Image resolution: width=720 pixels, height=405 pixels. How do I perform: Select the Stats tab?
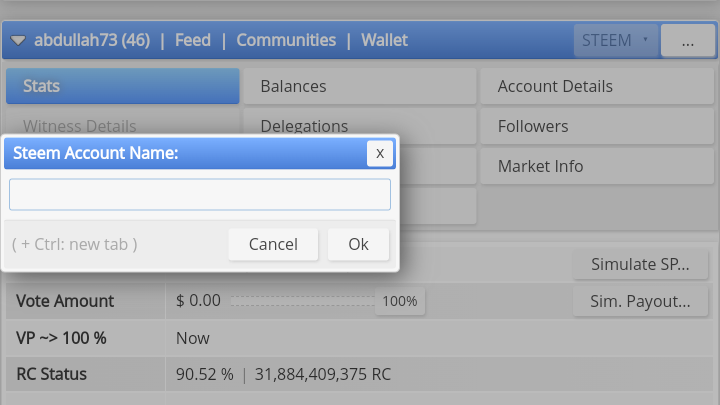click(x=123, y=86)
